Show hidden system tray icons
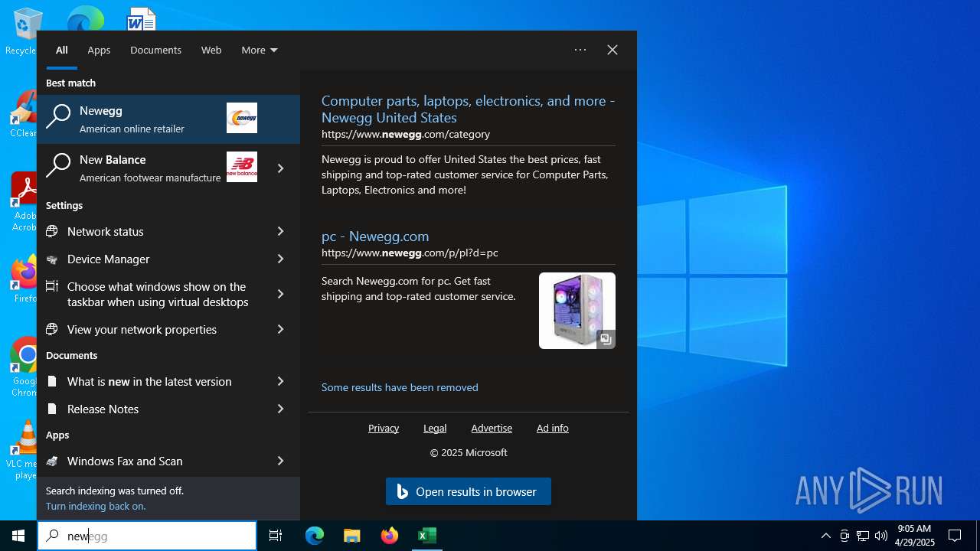Screen dimensions: 980x551 [x=826, y=536]
